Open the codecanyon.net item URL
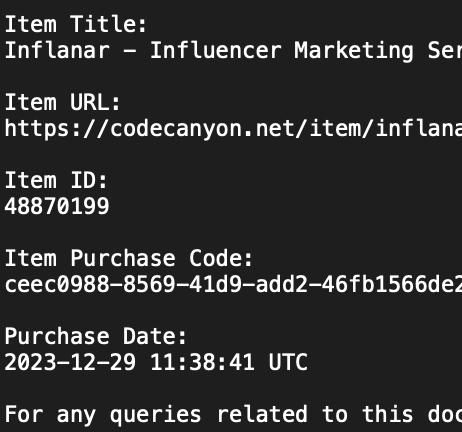Image resolution: width=462 pixels, height=432 pixels. point(233,129)
